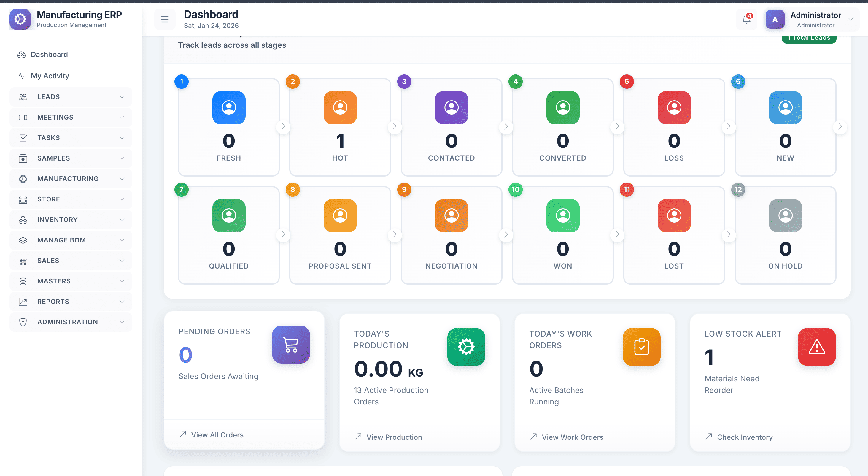
Task: Expand the LEADS sidebar section
Action: tap(71, 97)
